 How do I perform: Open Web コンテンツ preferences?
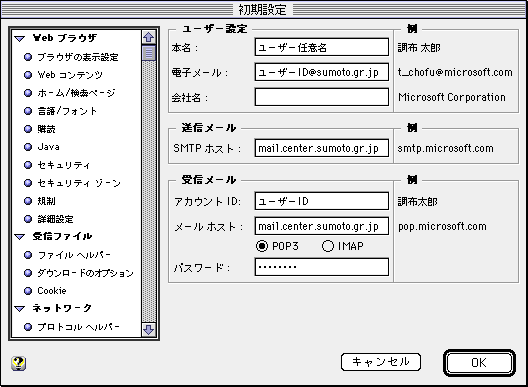pyautogui.click(x=70, y=75)
